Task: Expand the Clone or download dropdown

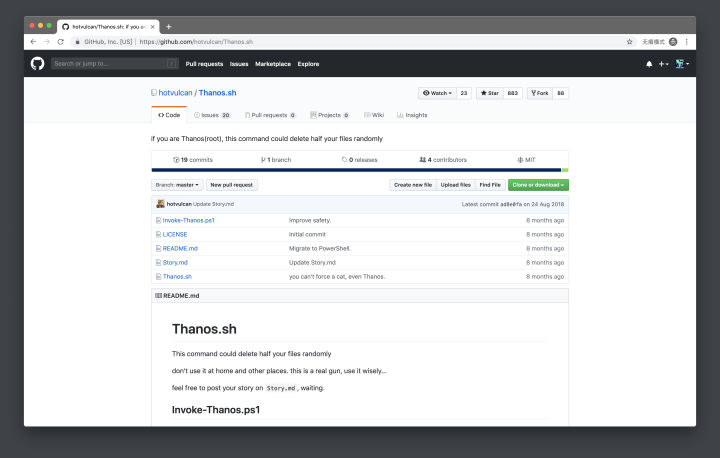Action: click(538, 185)
